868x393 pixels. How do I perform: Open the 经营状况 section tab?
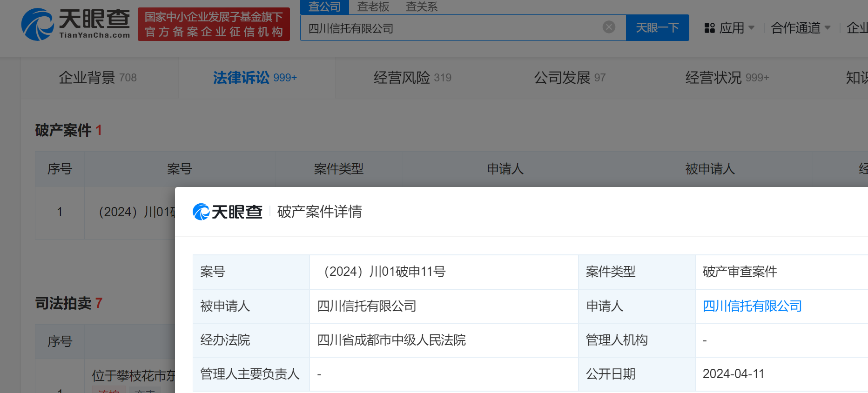[727, 78]
